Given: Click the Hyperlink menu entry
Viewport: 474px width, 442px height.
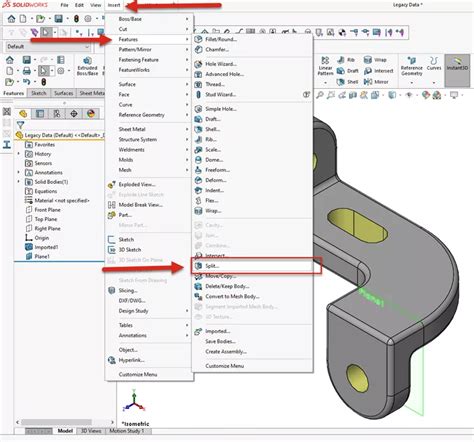Looking at the screenshot, I should (x=149, y=360).
